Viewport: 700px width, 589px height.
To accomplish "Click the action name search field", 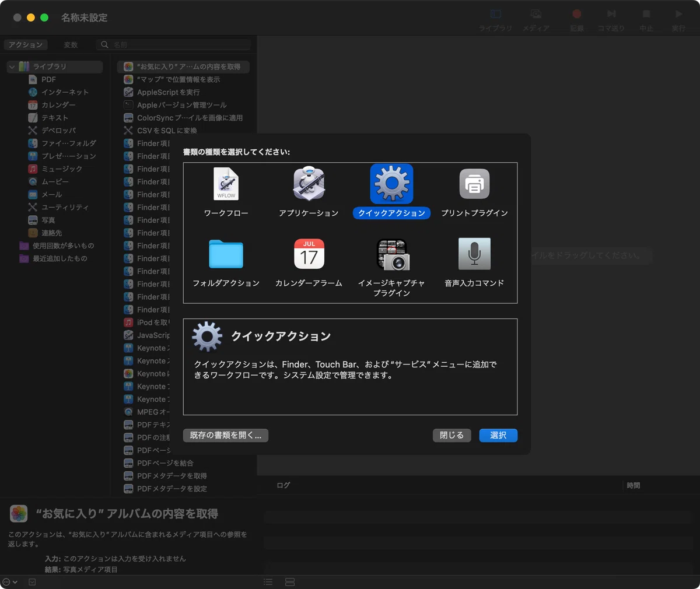I will pyautogui.click(x=174, y=44).
